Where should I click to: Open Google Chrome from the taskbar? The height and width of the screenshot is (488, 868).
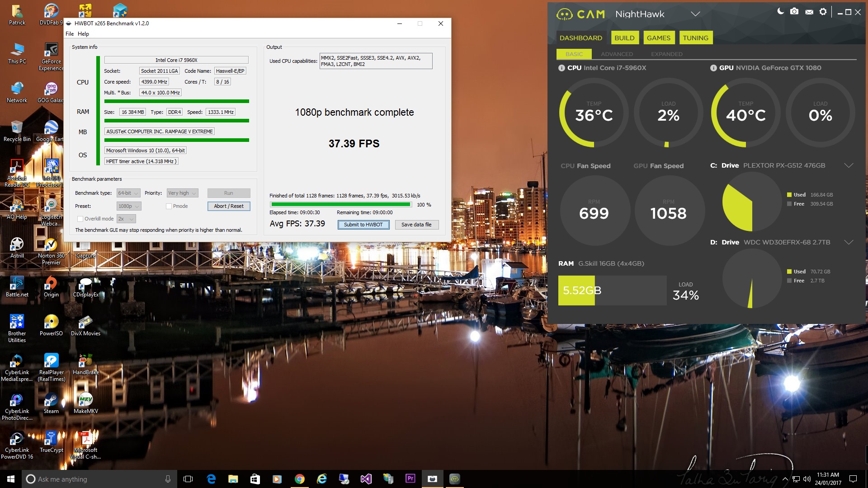[299, 479]
